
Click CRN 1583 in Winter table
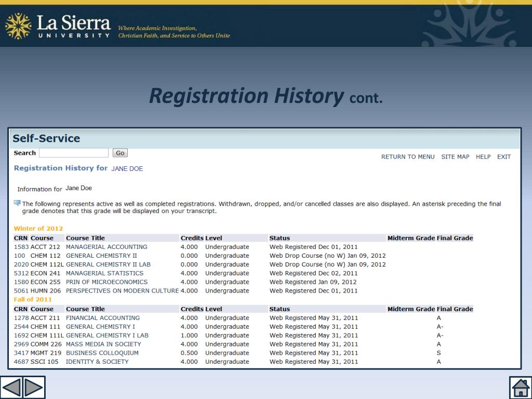(21, 247)
